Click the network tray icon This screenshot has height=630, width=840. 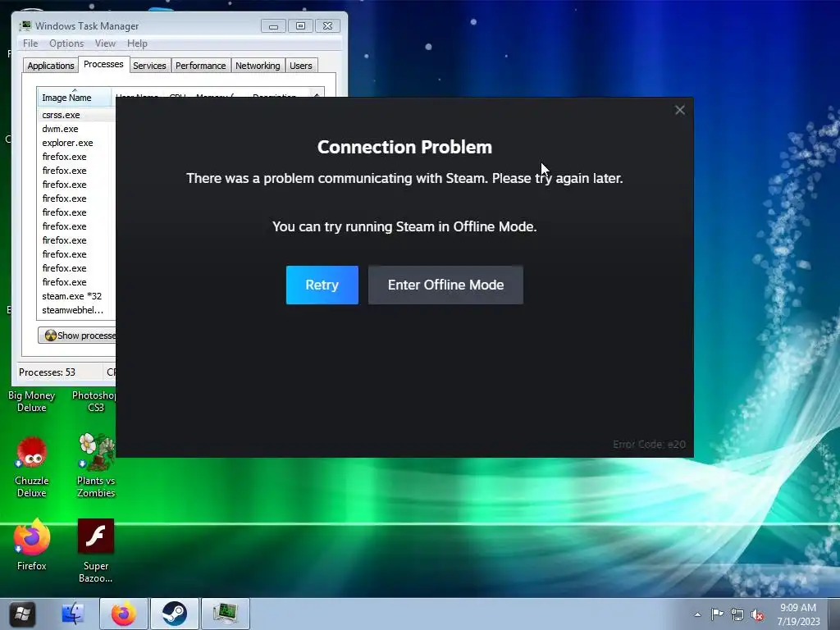tap(737, 615)
